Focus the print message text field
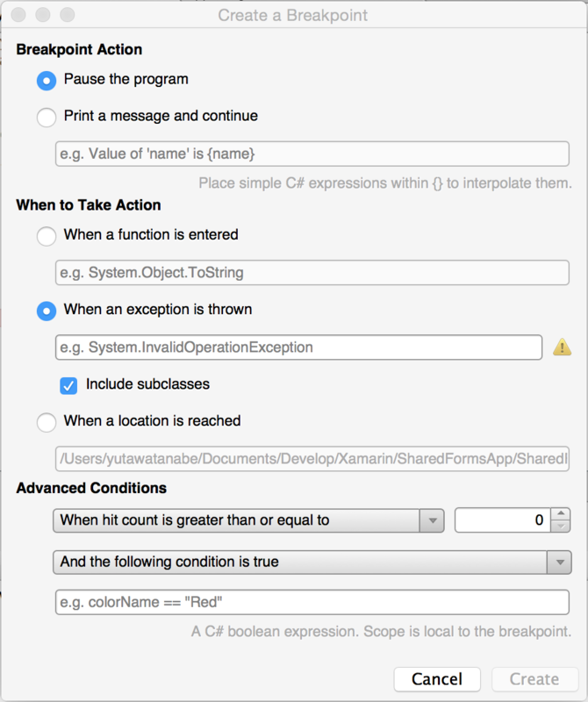 coord(312,154)
